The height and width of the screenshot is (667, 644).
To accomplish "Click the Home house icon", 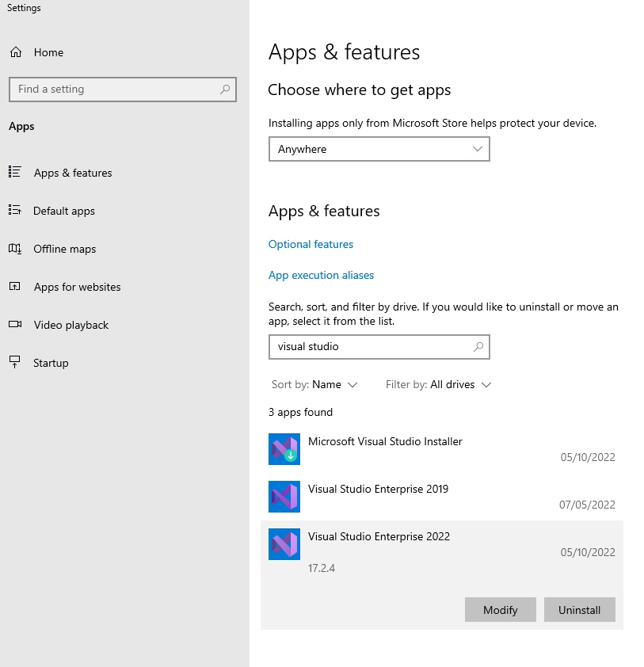I will 16,52.
